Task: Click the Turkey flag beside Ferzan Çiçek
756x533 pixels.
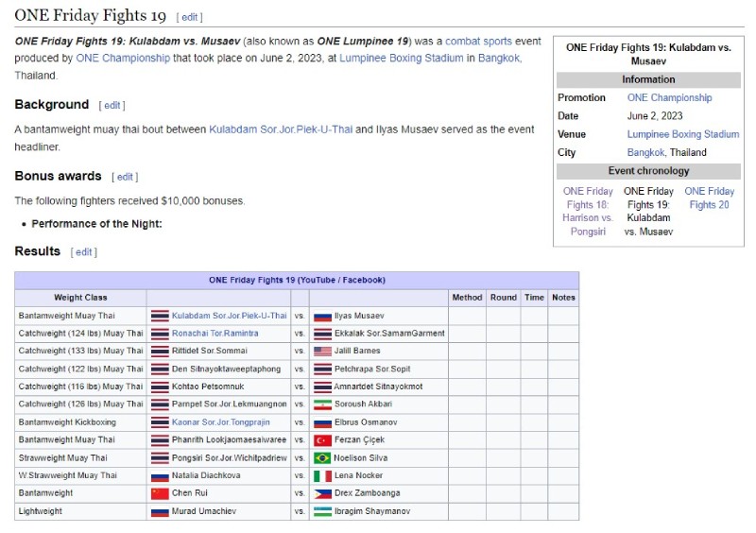Action: pyautogui.click(x=322, y=439)
